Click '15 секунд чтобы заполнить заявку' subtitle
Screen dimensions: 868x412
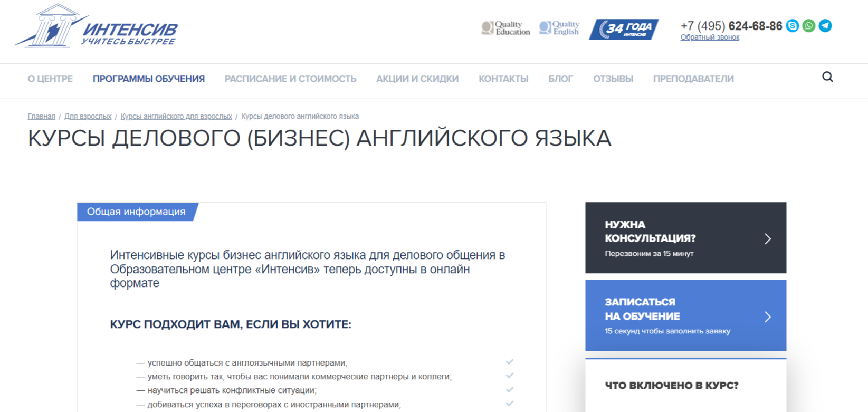coord(667,331)
